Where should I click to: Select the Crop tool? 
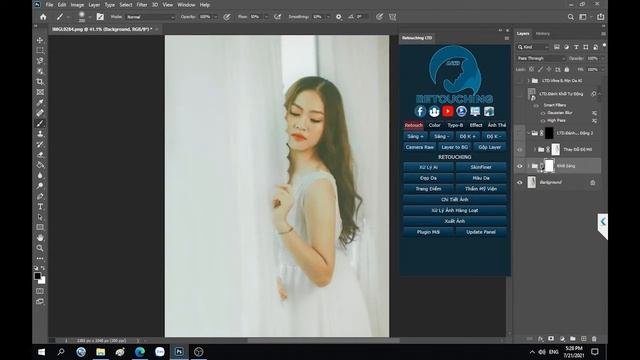pyautogui.click(x=40, y=82)
